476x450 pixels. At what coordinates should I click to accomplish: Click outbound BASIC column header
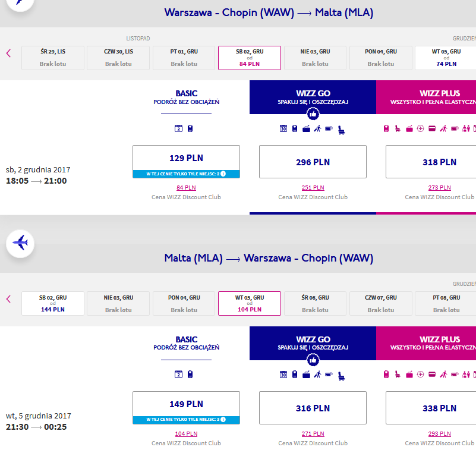(x=186, y=97)
